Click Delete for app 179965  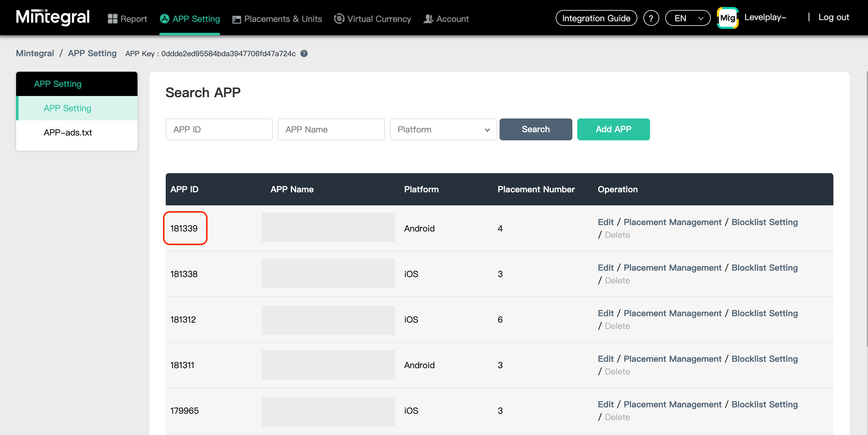pos(617,417)
